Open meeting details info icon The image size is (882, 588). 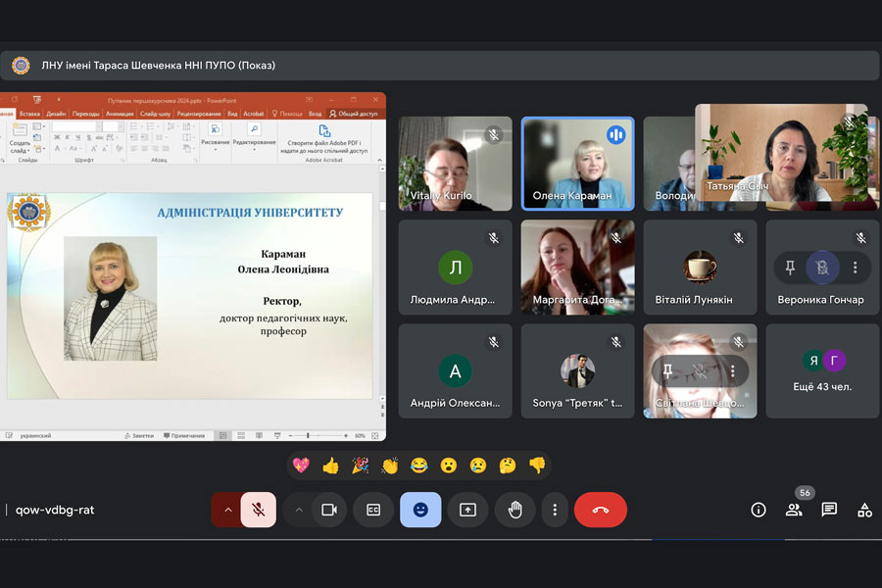759,510
